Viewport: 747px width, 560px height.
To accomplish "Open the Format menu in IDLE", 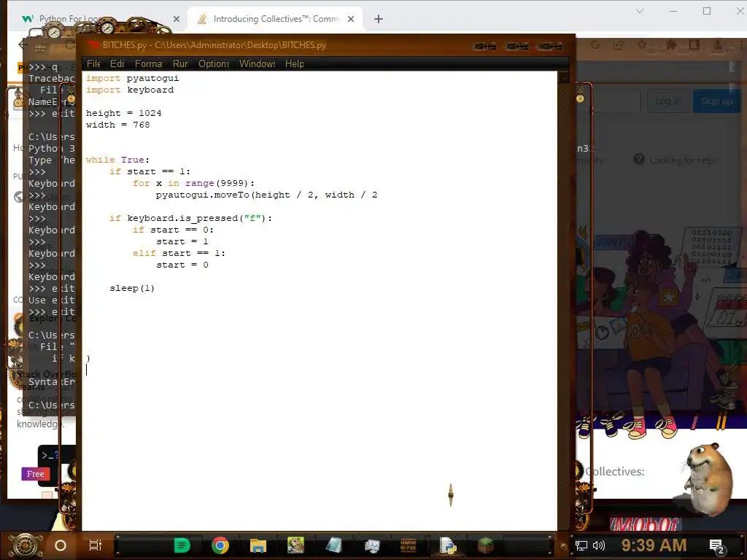I will (148, 64).
